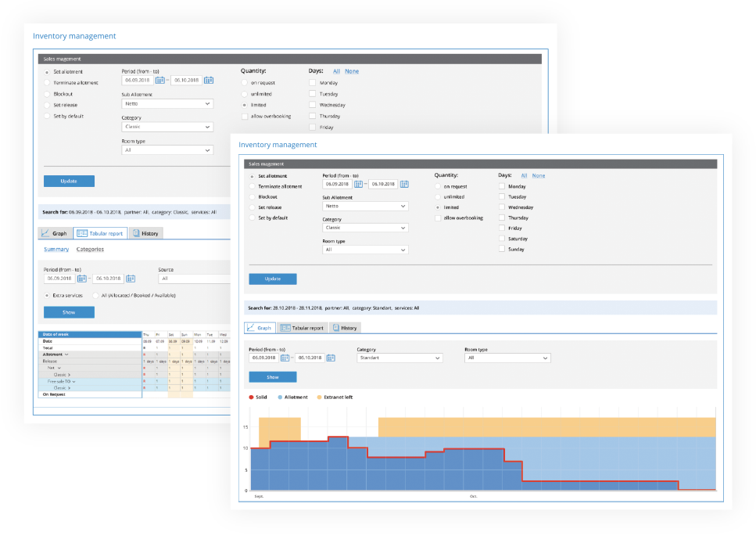Select Blockout radio in back window

47,94
